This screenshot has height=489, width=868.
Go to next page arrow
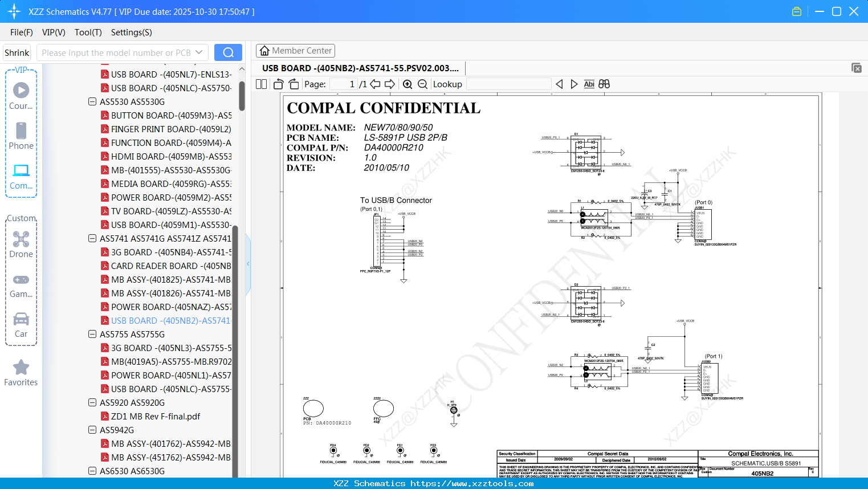click(390, 84)
